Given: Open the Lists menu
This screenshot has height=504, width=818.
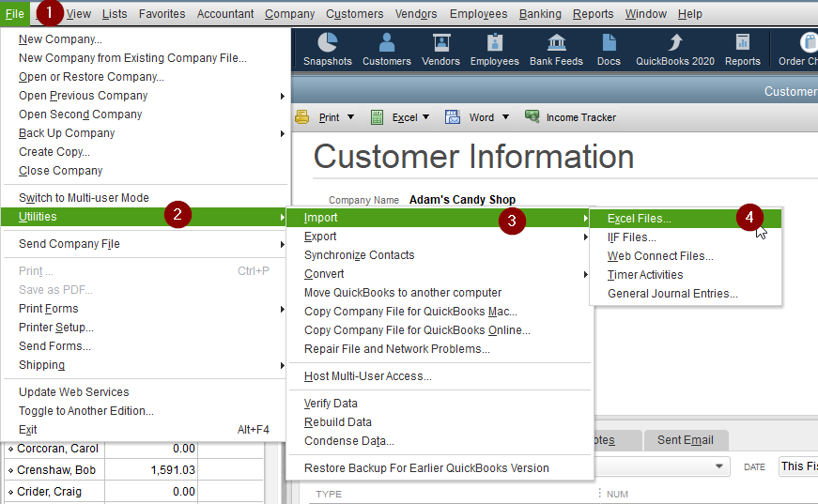Looking at the screenshot, I should pos(115,14).
